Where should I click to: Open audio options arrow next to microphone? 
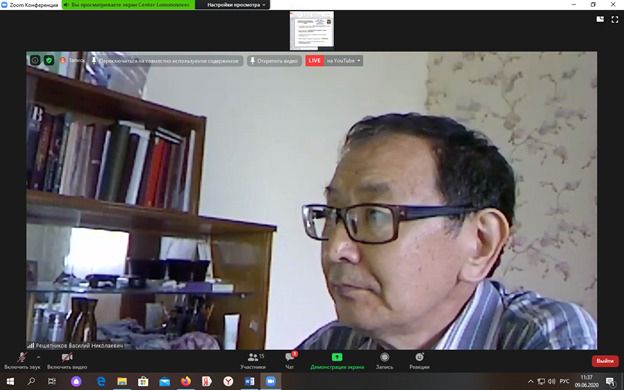click(x=38, y=357)
